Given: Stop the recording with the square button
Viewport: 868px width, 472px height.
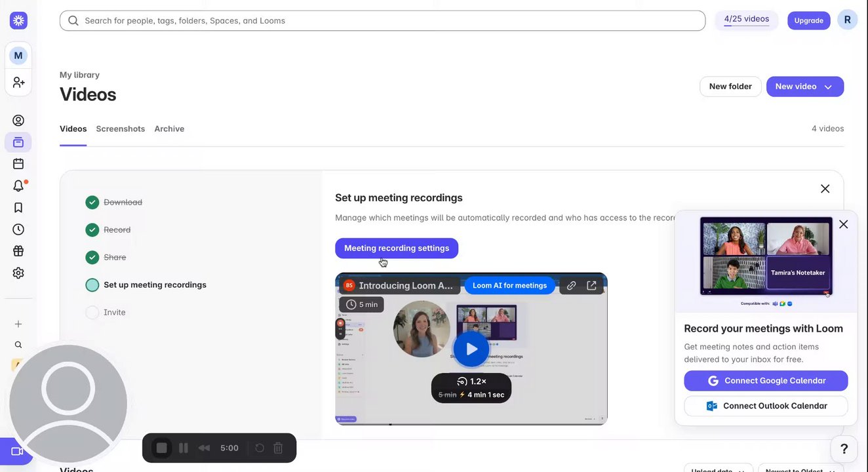Looking at the screenshot, I should 161,448.
